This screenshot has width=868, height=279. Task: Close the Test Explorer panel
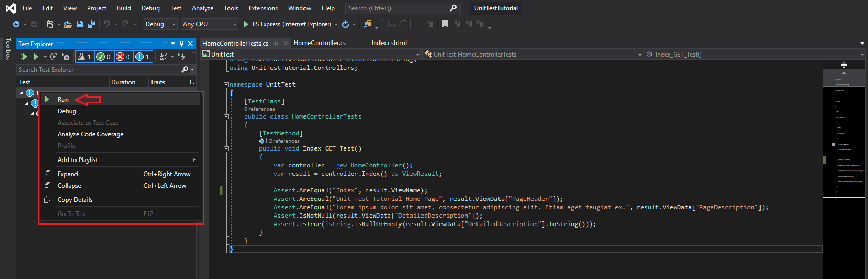(x=190, y=44)
